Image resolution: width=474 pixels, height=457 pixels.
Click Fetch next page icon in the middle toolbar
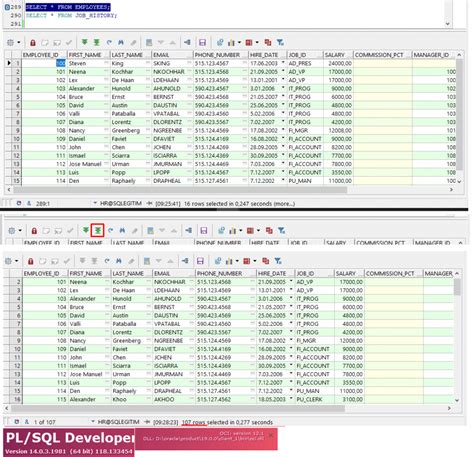coord(86,230)
